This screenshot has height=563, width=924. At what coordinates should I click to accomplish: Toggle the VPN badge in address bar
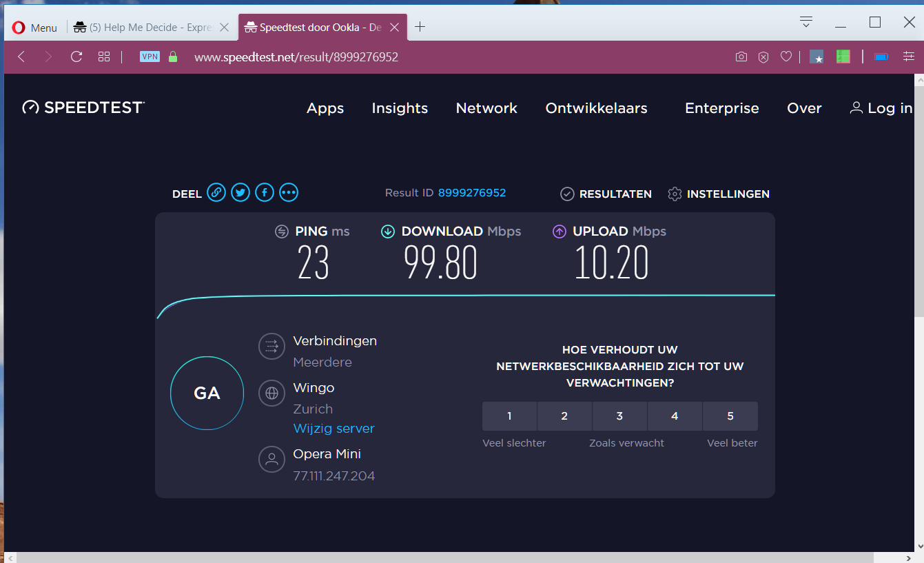[150, 57]
